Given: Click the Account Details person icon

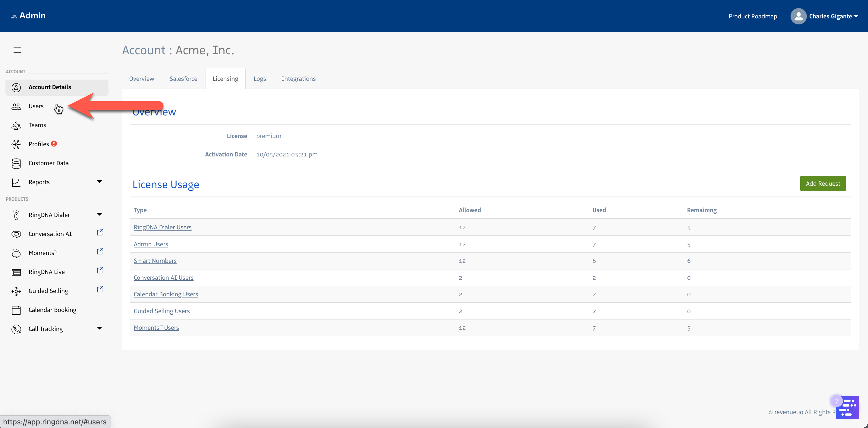Looking at the screenshot, I should [16, 87].
